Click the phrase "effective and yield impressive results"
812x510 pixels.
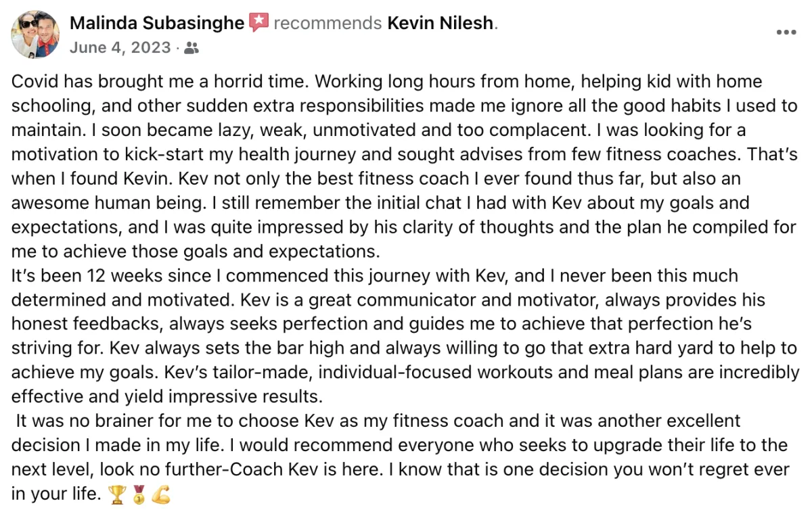pos(167,396)
